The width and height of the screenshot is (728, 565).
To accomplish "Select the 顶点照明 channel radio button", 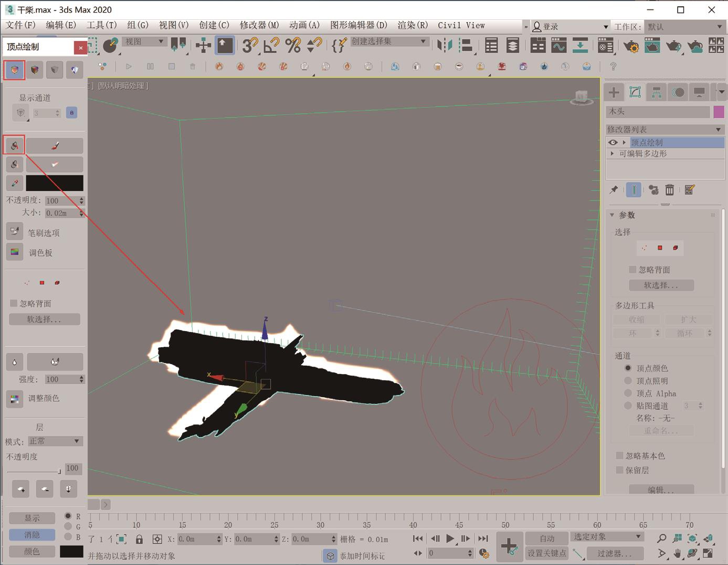I will tap(628, 380).
